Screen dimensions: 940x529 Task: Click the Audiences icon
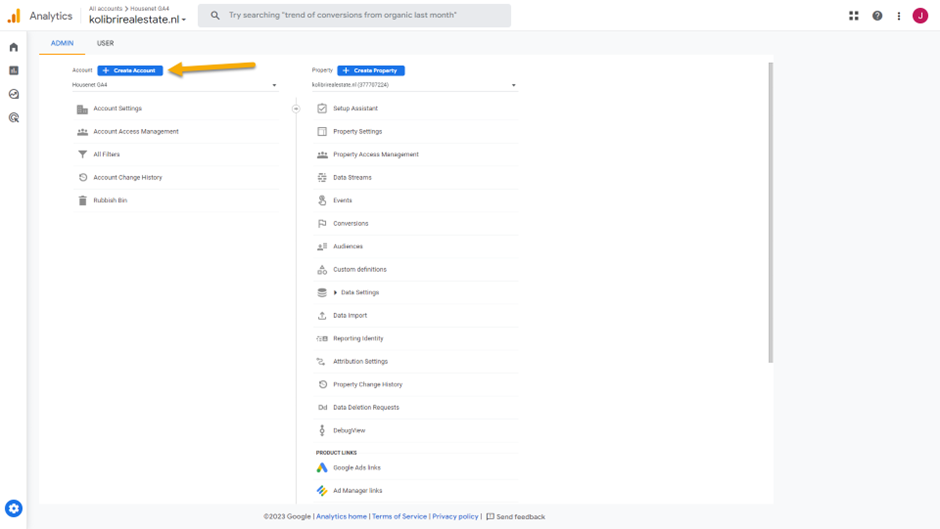pos(322,247)
